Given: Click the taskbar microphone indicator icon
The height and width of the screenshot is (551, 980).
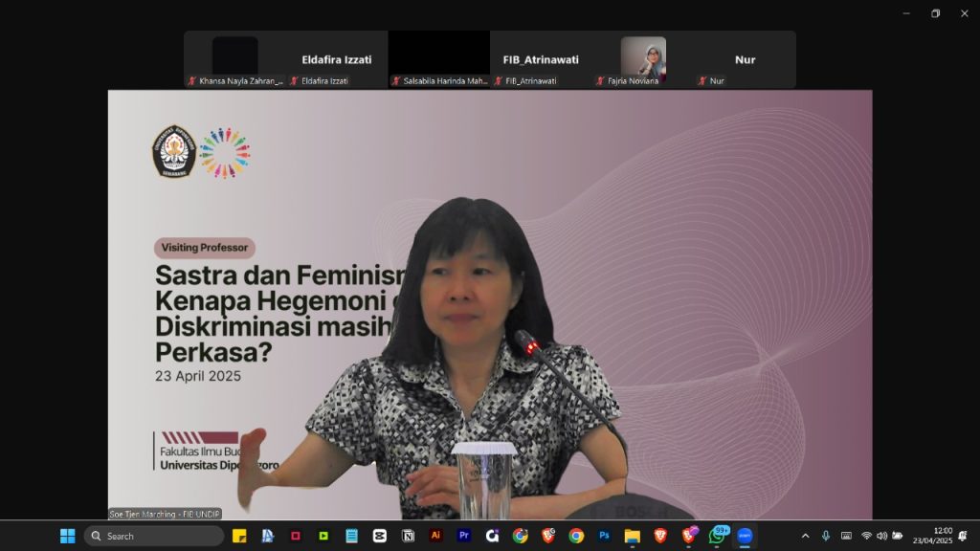Looking at the screenshot, I should tap(826, 536).
